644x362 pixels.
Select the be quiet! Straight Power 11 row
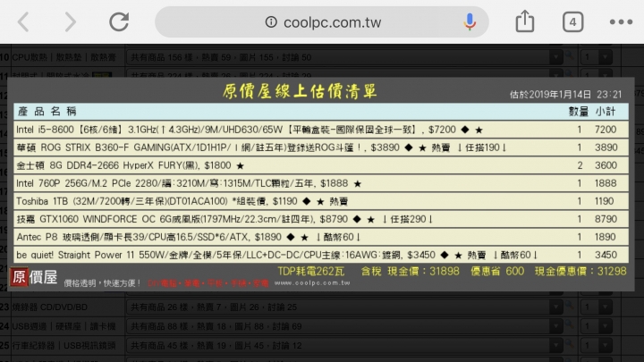coord(321,255)
